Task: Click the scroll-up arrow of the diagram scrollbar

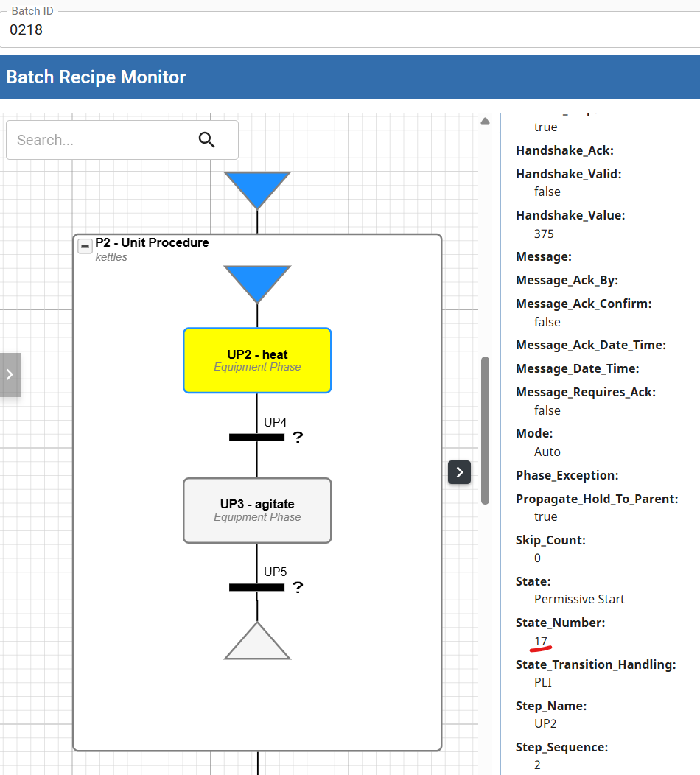Action: [x=485, y=121]
